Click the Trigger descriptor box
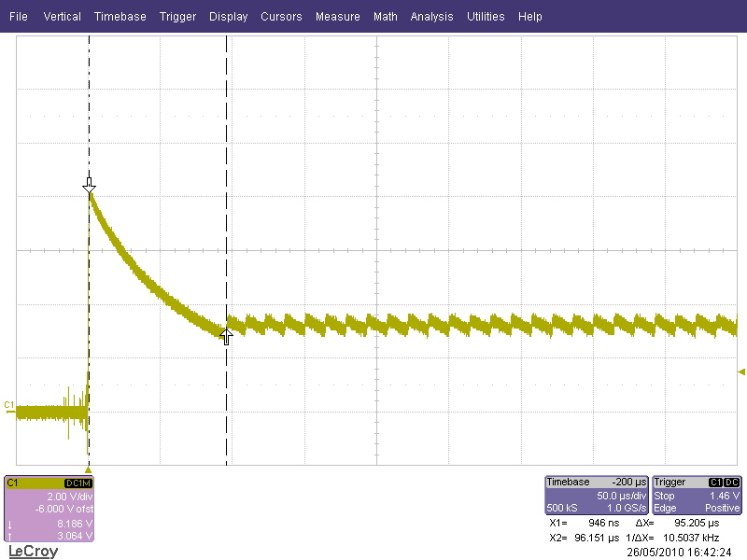 pyautogui.click(x=697, y=496)
